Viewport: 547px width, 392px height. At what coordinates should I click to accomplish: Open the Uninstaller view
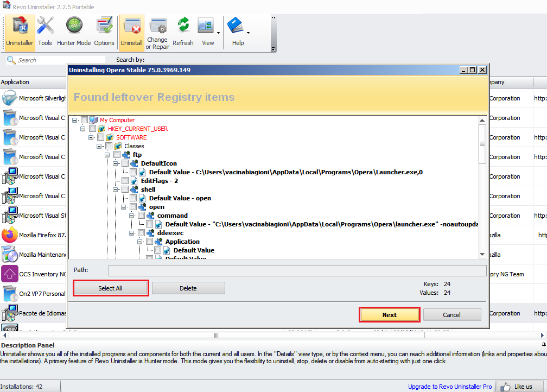20,30
